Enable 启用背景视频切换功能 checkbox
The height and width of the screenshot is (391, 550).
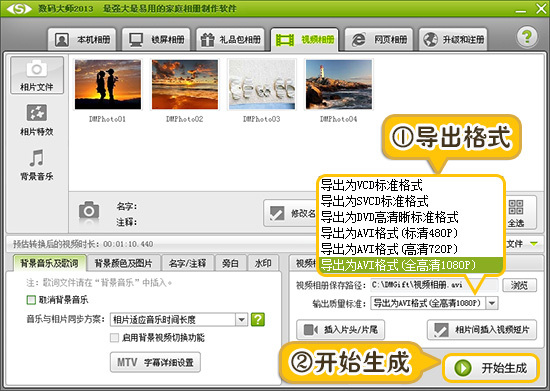pos(114,338)
